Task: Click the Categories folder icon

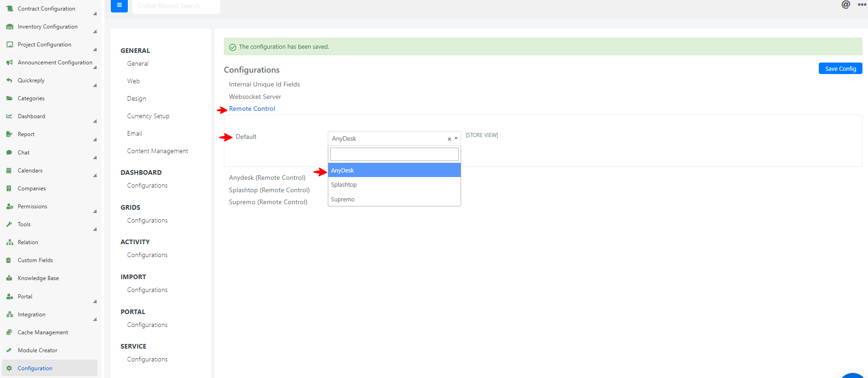Action: (x=9, y=98)
